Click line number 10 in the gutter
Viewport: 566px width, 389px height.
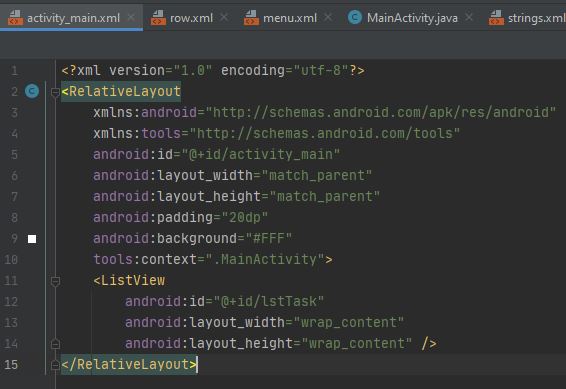point(11,259)
